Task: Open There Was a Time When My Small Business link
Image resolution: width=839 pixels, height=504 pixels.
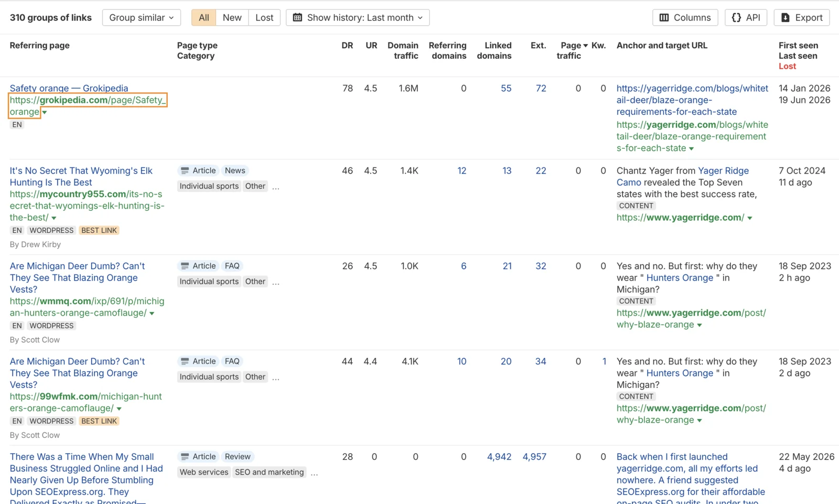Action: 87,478
